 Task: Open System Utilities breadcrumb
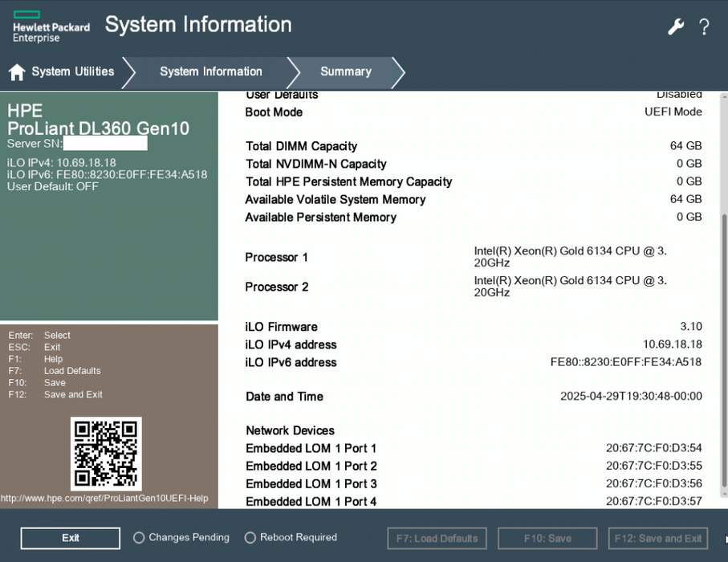coord(73,71)
